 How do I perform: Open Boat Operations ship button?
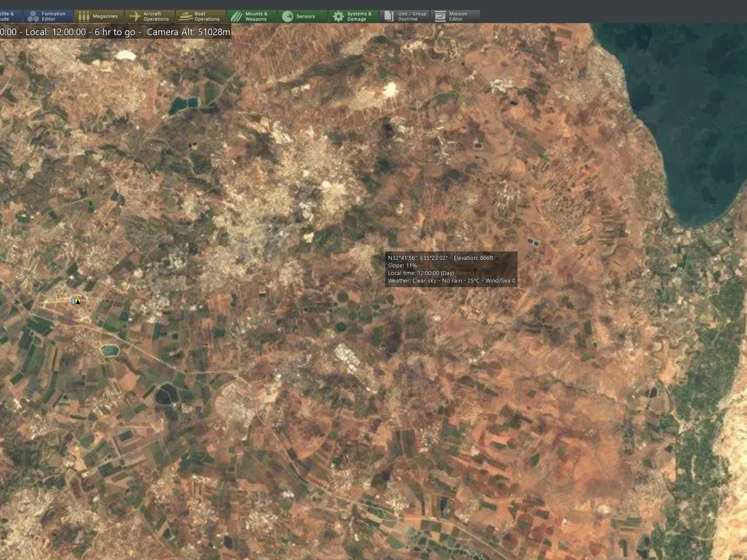pos(200,16)
